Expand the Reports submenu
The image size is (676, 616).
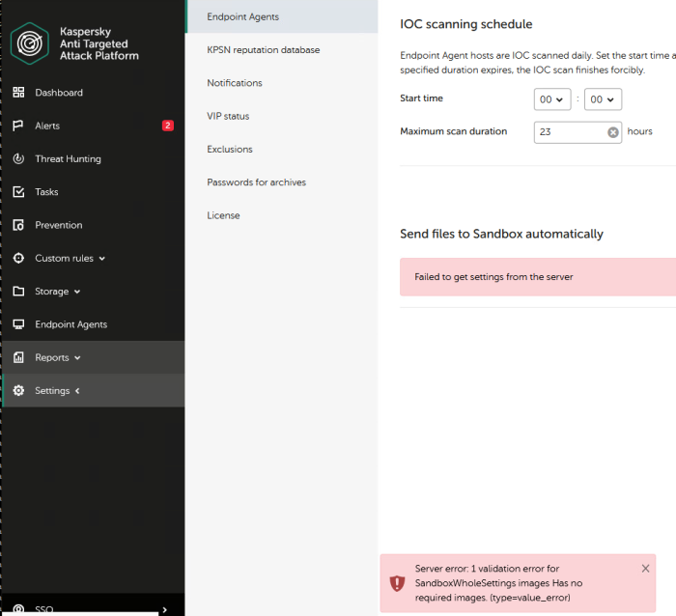77,358
